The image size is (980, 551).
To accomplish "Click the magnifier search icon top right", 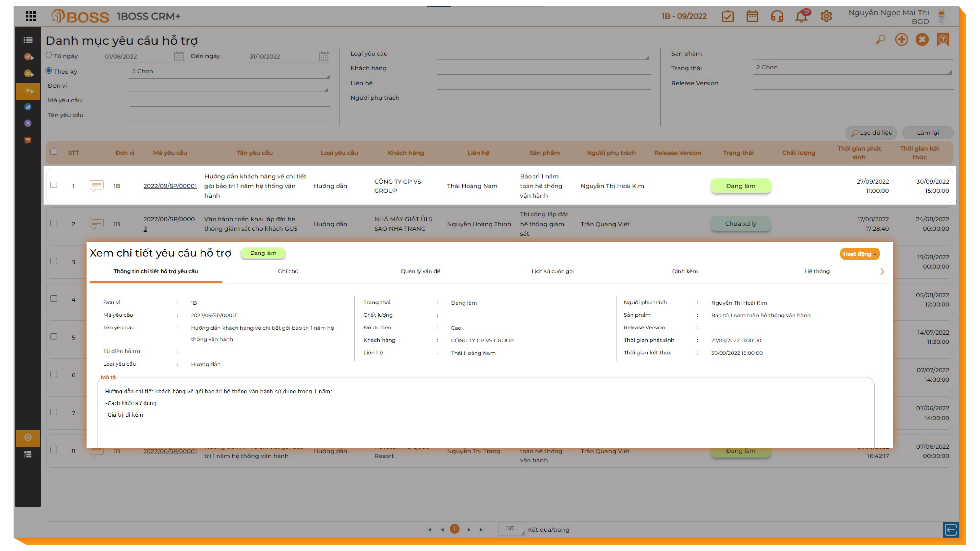I will tap(880, 40).
